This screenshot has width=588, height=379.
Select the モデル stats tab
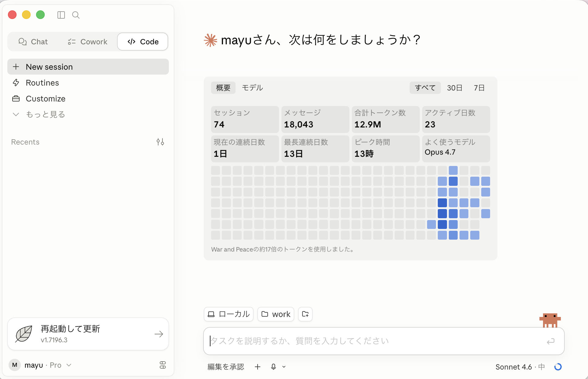pyautogui.click(x=252, y=88)
